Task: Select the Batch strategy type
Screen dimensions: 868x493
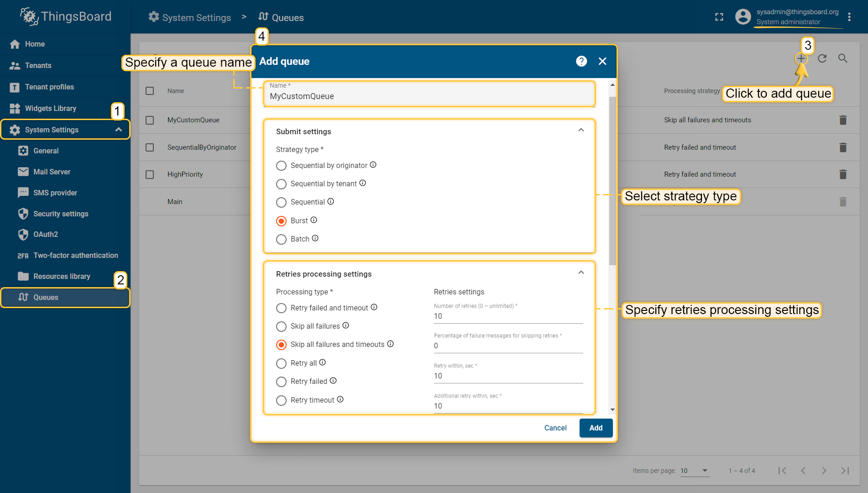Action: (282, 239)
